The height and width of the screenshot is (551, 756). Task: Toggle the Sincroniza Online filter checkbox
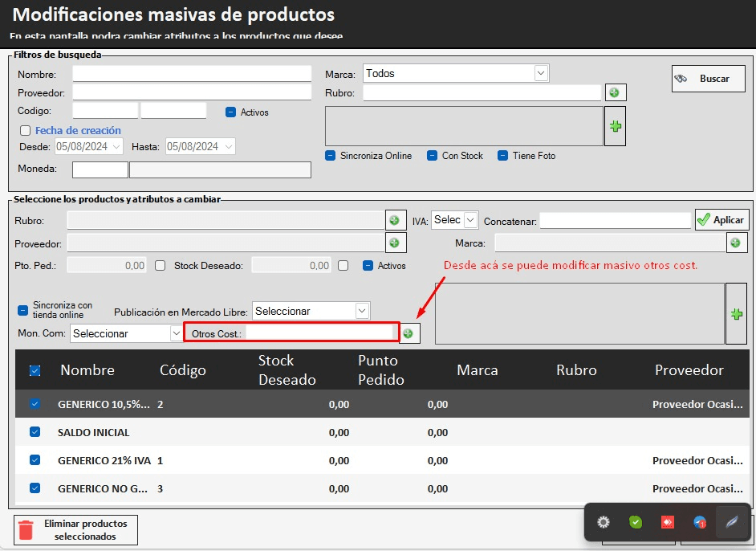point(331,156)
